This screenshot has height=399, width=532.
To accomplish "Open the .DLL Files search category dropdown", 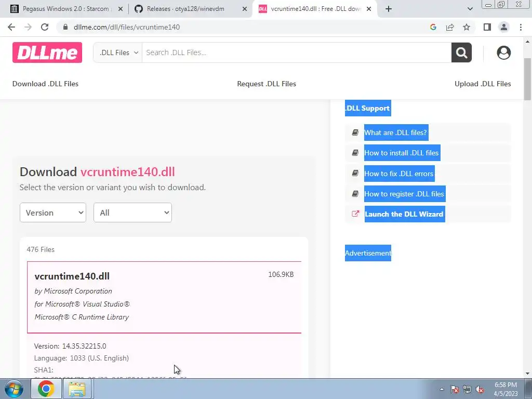I will coord(118,52).
